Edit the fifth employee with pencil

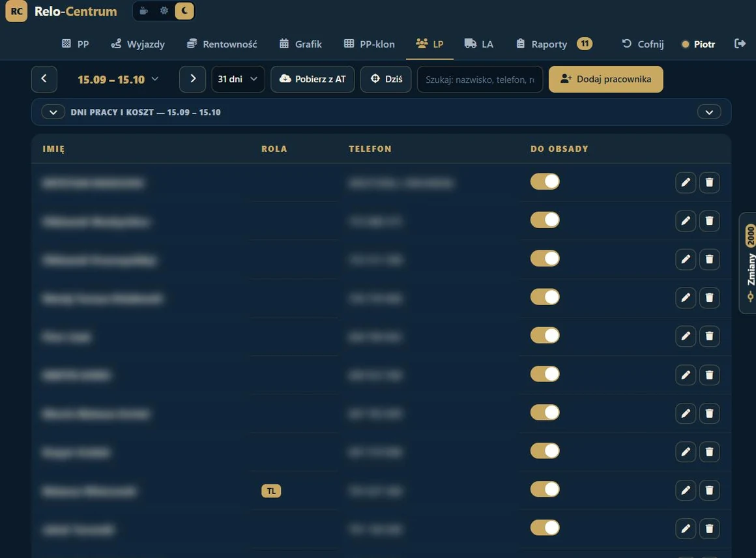pos(685,336)
